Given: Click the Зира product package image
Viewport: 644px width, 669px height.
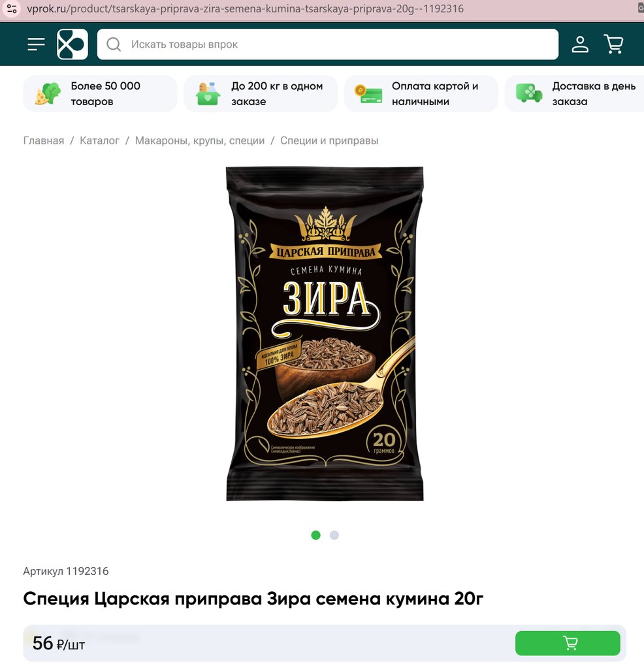Looking at the screenshot, I should click(325, 334).
